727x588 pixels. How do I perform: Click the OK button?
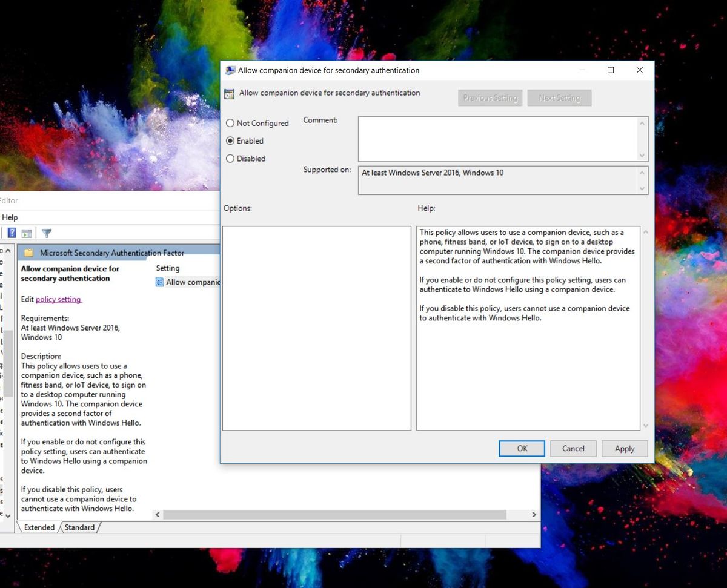pyautogui.click(x=522, y=449)
